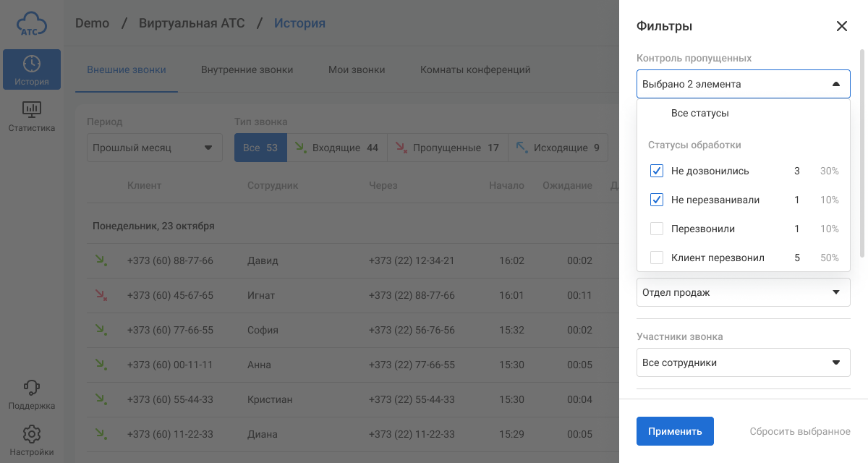
Task: Switch to the Комнаты конференций tab
Action: click(475, 70)
